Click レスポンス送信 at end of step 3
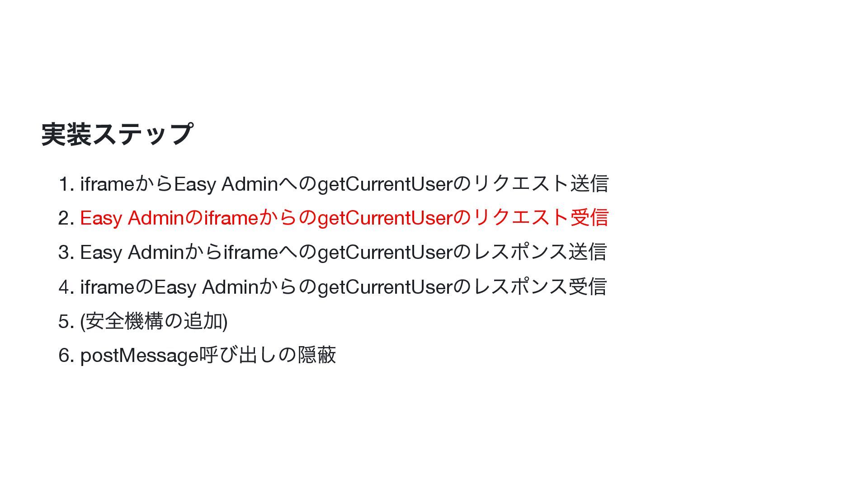Image resolution: width=868 pixels, height=488 pixels. (x=539, y=252)
